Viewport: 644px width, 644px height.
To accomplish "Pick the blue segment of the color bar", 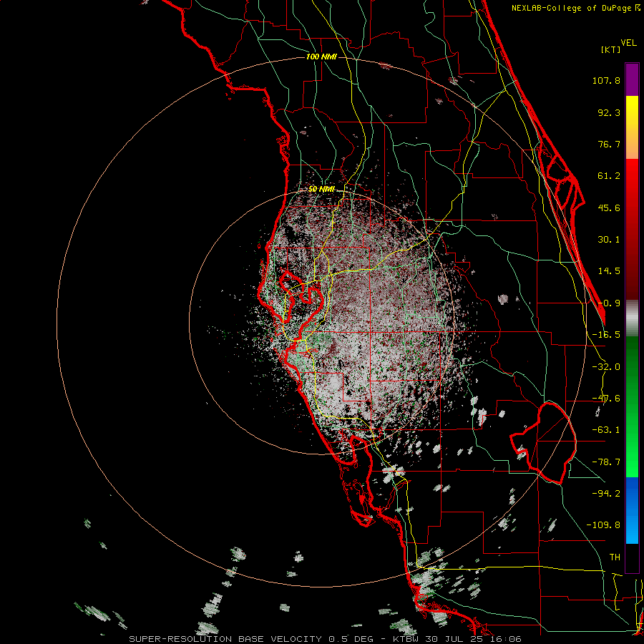I will tap(632, 510).
